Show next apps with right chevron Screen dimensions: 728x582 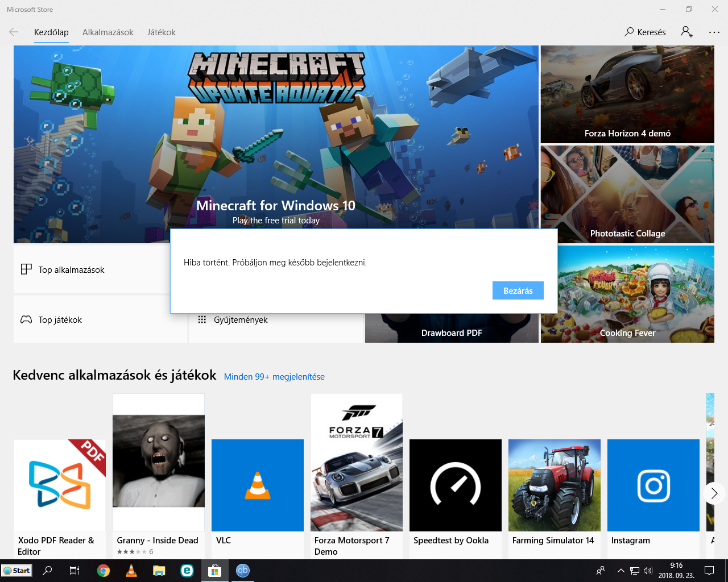pos(714,493)
